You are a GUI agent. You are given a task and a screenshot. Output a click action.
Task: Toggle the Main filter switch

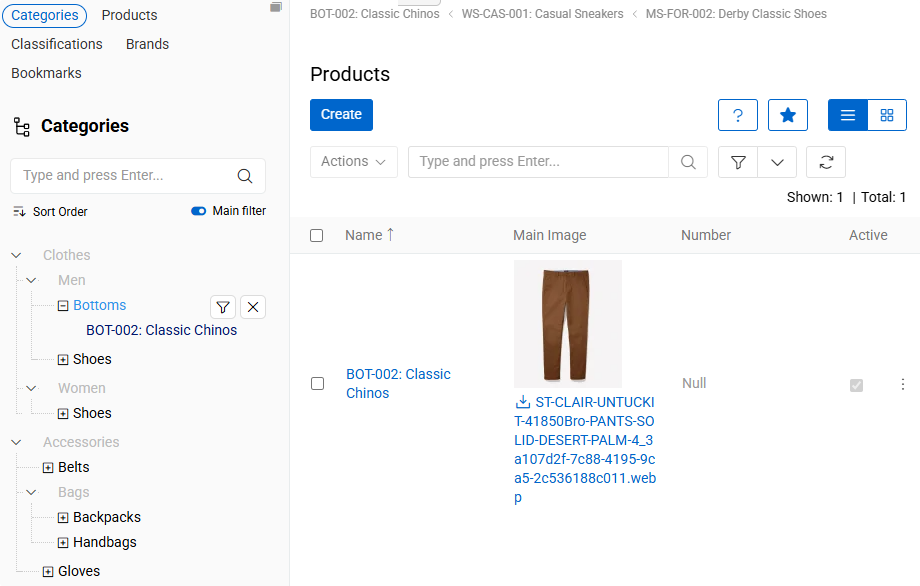click(x=198, y=211)
